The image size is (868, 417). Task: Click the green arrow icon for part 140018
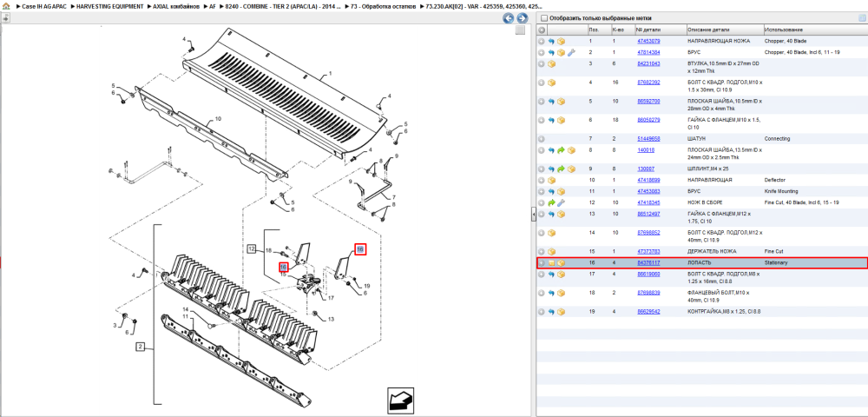tap(561, 150)
